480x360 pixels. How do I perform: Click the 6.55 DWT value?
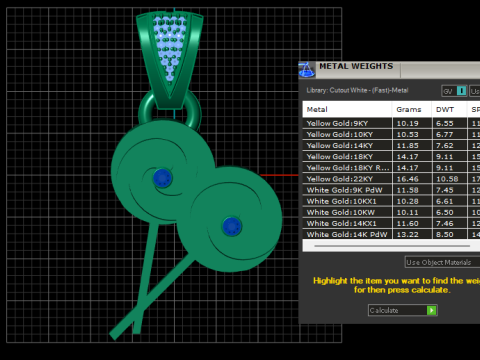[445, 123]
